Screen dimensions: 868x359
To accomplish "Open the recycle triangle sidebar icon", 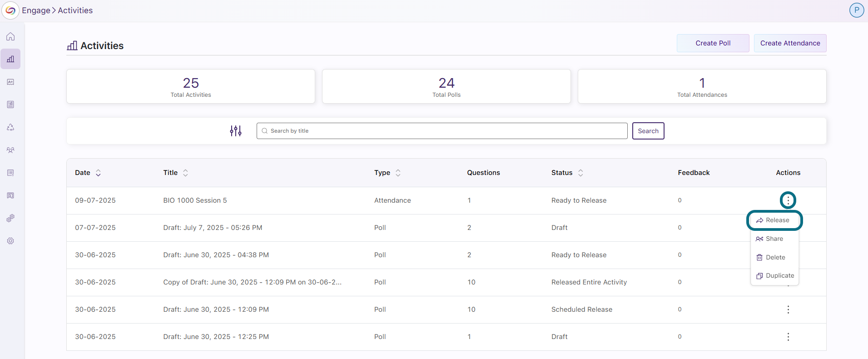I will pos(10,127).
